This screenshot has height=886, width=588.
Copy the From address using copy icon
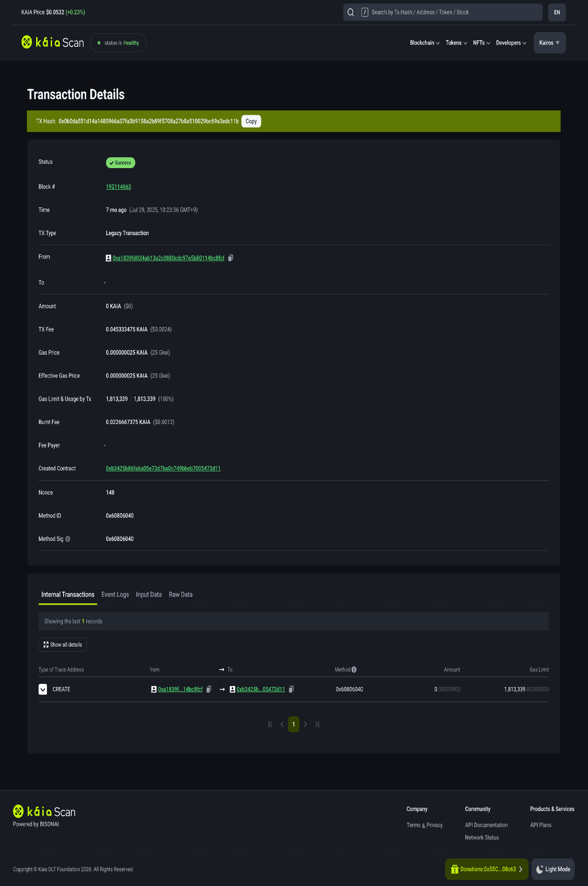(231, 258)
